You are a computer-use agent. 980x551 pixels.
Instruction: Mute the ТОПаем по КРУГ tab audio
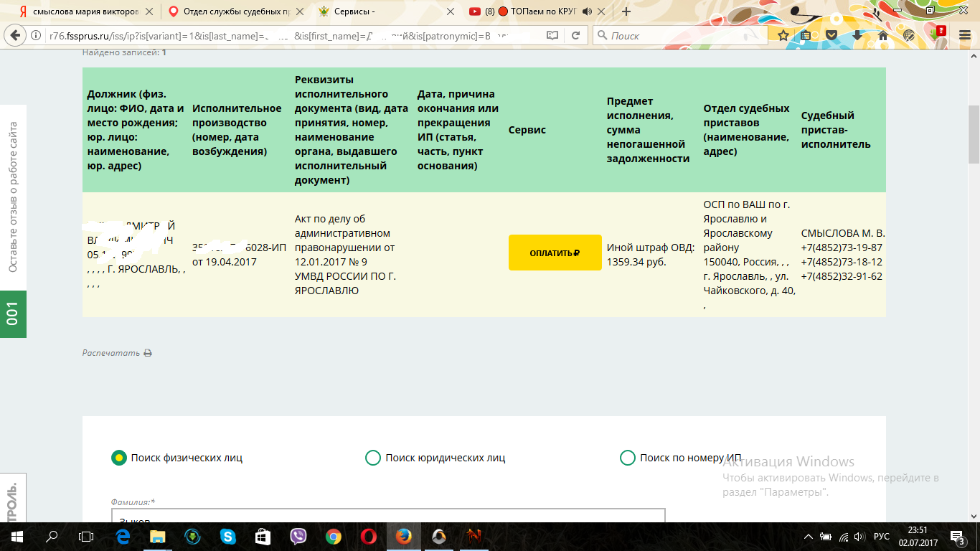[587, 11]
